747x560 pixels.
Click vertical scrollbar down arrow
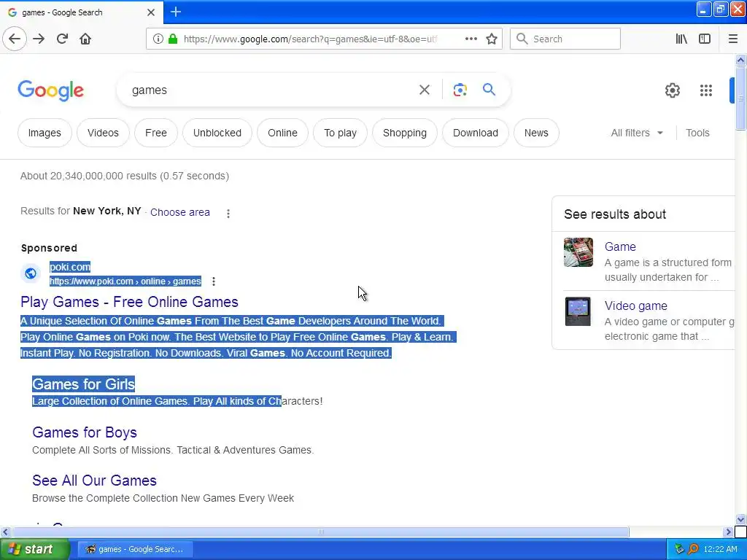tap(740, 519)
